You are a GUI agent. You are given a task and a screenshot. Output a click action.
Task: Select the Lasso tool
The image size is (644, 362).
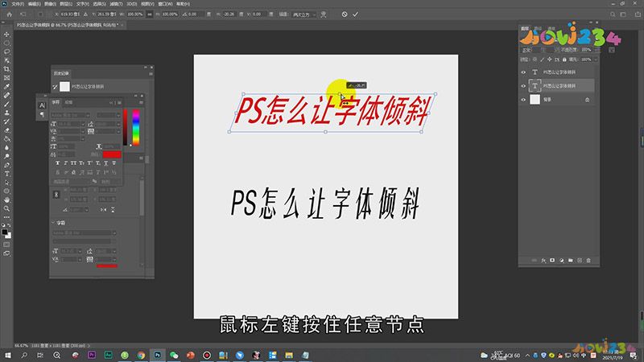point(6,51)
